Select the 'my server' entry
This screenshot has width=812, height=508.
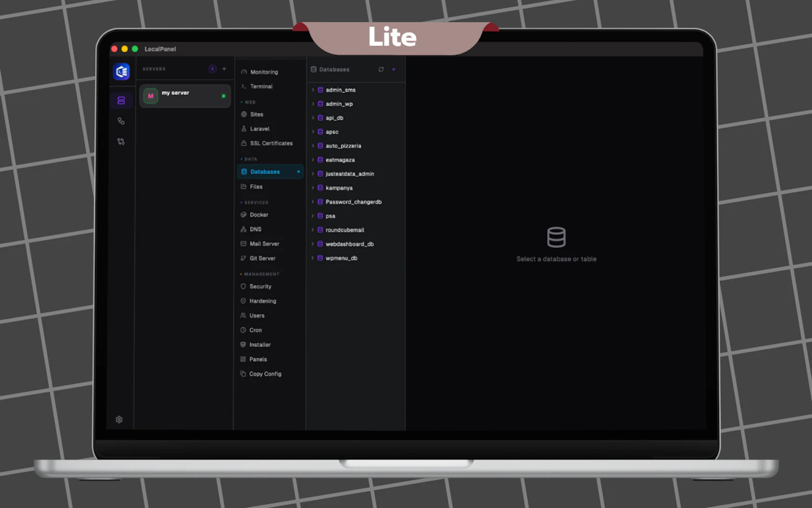pos(185,96)
